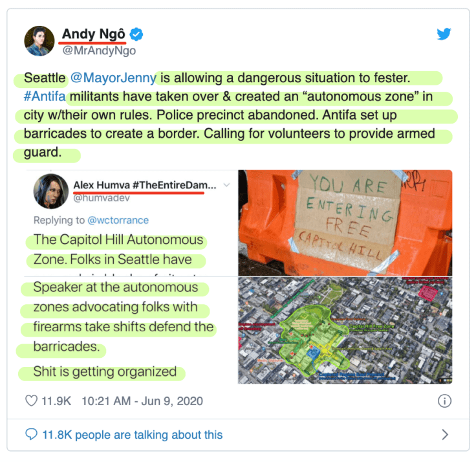Open the @MayorJenny mention link

coord(113,78)
